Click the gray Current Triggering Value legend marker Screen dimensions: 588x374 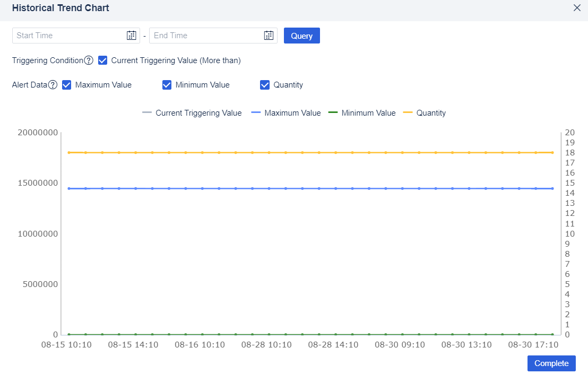[146, 112]
